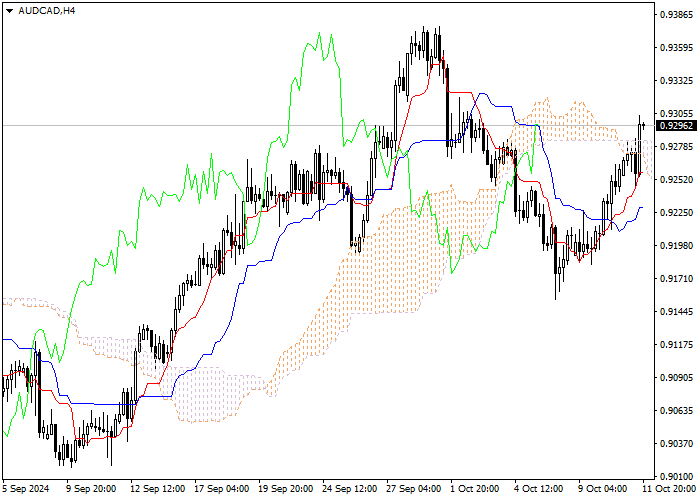Viewport: 700px width, 500px height.
Task: Click price level 0.92250 on scale
Action: 677,212
